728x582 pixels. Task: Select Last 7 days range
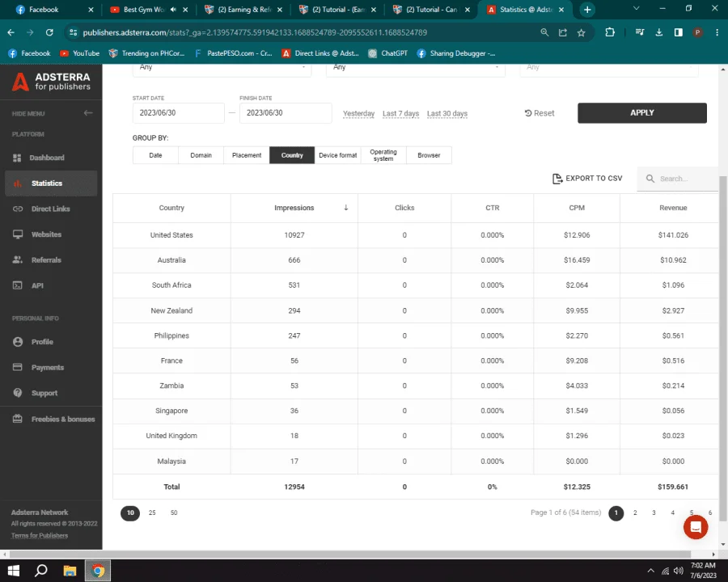point(400,114)
